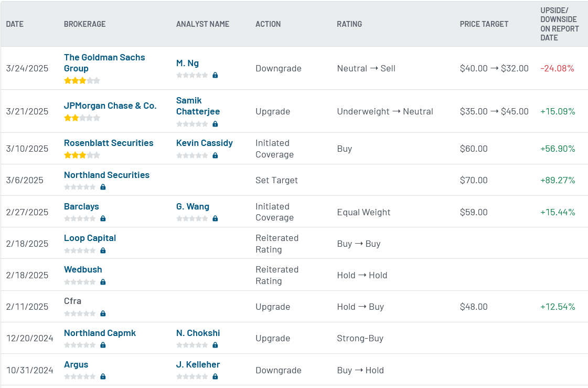
Task: Click the DATE column header
Action: pos(15,24)
